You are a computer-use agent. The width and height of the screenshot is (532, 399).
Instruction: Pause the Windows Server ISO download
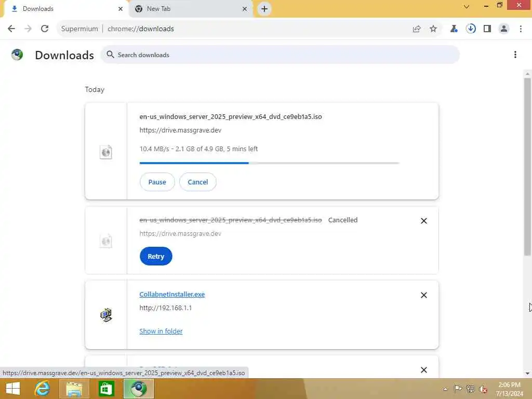157,182
